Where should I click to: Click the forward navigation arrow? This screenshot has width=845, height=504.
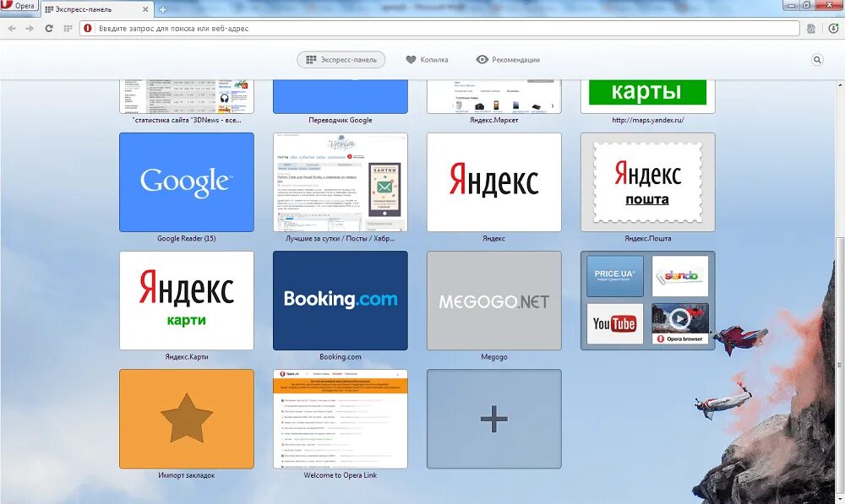(30, 27)
